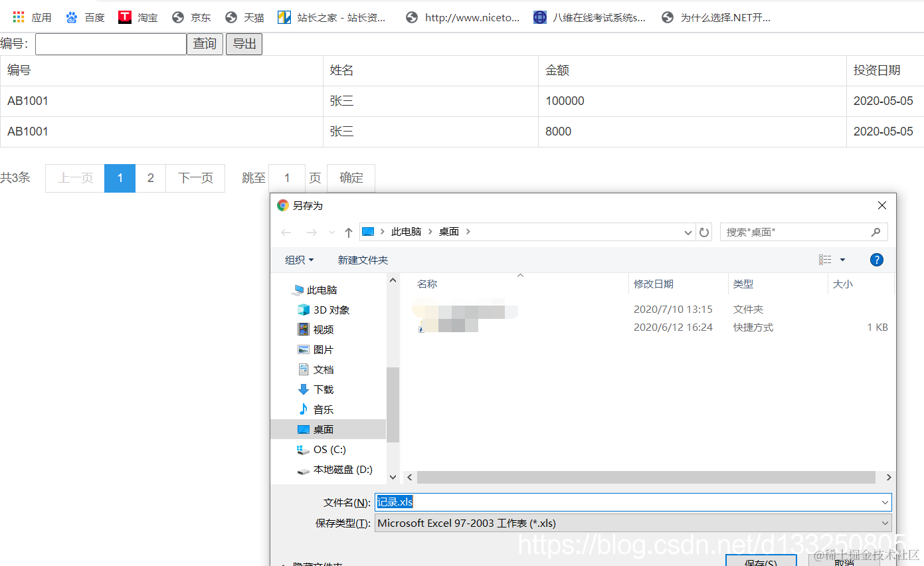Open the 淘宝 bookmark
This screenshot has width=924, height=566.
click(x=138, y=17)
